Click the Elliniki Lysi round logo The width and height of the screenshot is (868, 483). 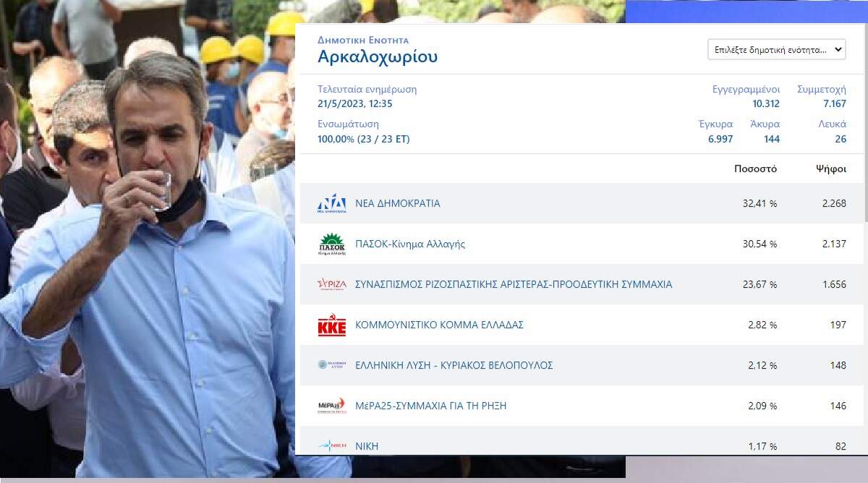click(331, 365)
